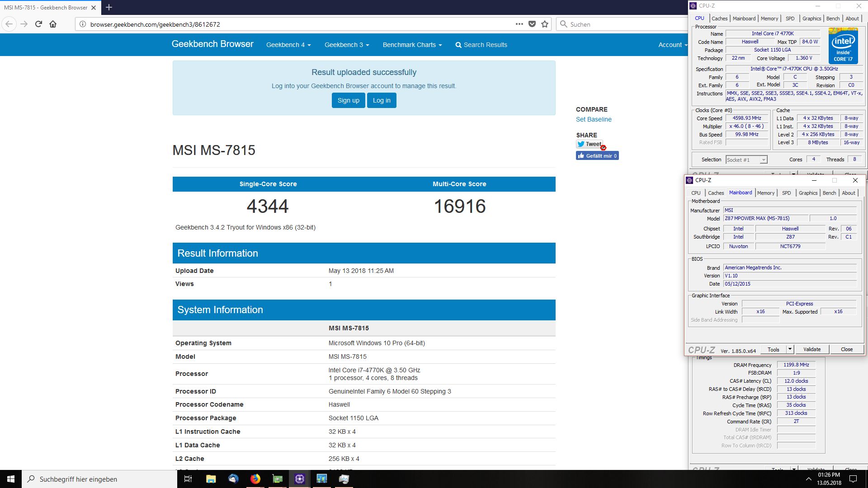This screenshot has width=868, height=488.
Task: Open the browser home page
Action: click(x=53, y=24)
